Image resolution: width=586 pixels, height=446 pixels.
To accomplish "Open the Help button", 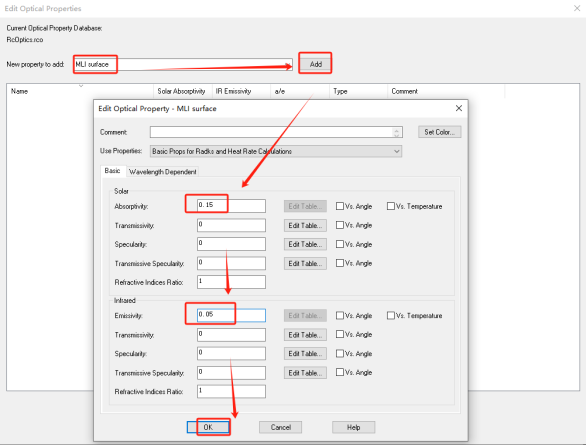I will coord(354,427).
